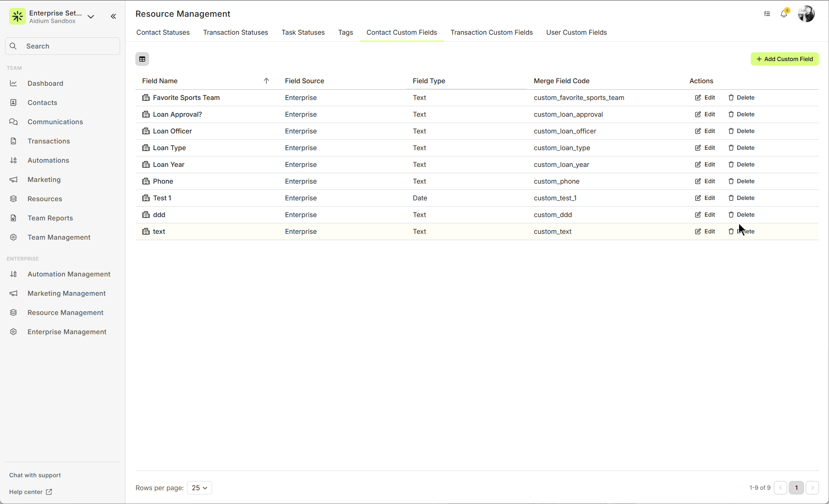Screen dimensions: 829x504
Task: Click the Marketing megaphone icon in Team section
Action: tap(13, 179)
